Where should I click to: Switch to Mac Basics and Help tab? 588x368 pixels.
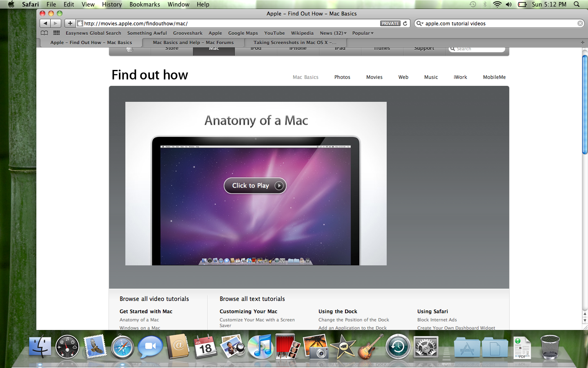(x=193, y=43)
